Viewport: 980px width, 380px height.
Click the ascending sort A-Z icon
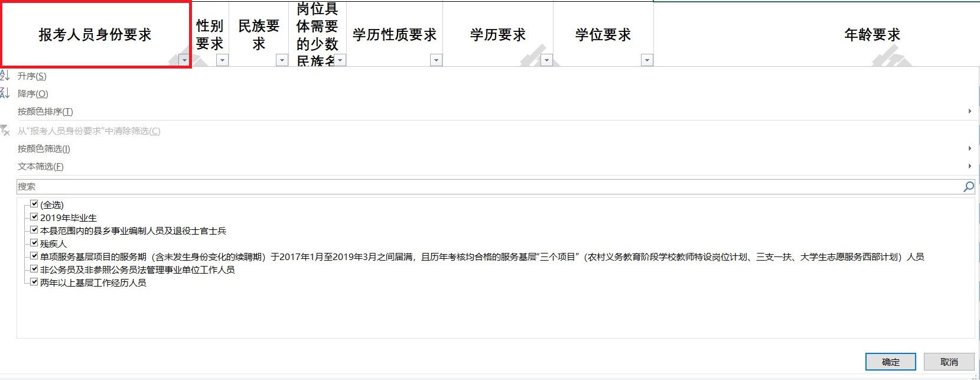click(5, 76)
